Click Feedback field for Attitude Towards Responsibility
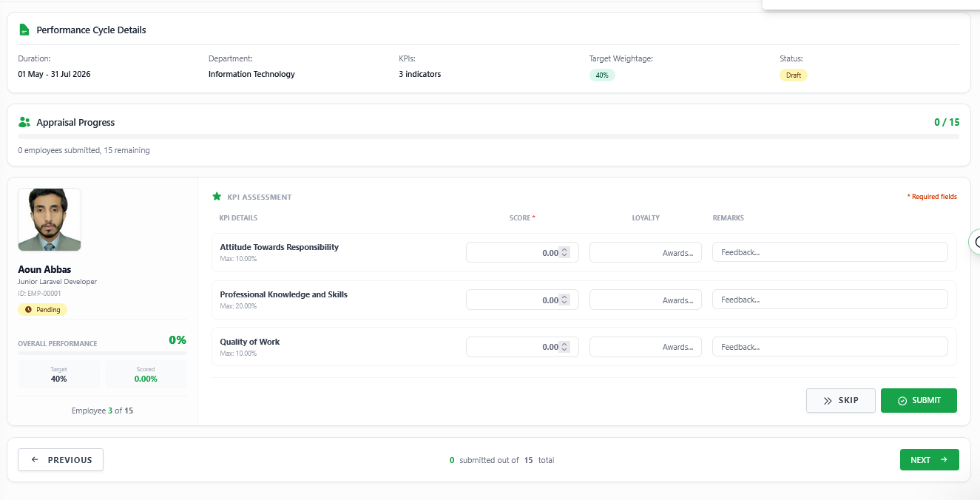This screenshot has height=500, width=980. pos(830,252)
